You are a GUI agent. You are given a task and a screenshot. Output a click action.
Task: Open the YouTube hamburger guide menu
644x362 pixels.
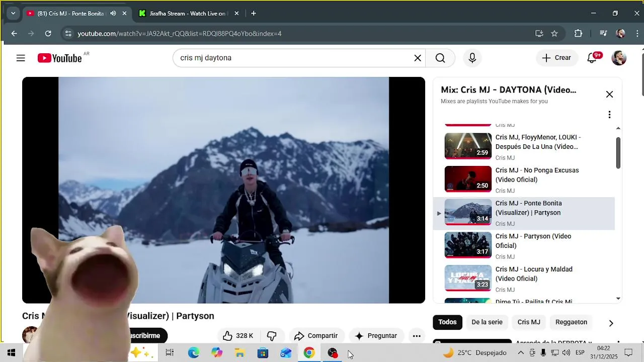[21, 58]
